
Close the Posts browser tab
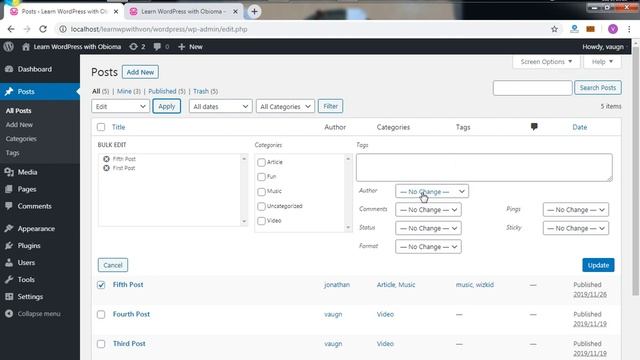coord(116,11)
